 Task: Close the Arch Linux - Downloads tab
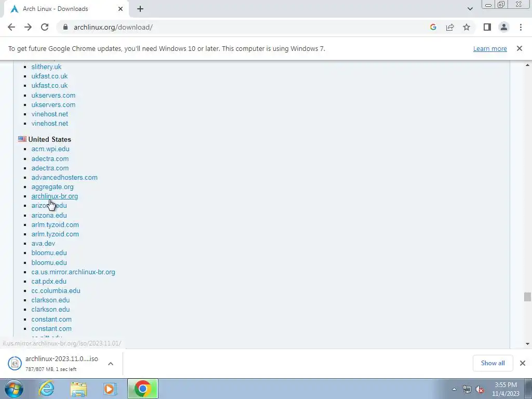(121, 9)
